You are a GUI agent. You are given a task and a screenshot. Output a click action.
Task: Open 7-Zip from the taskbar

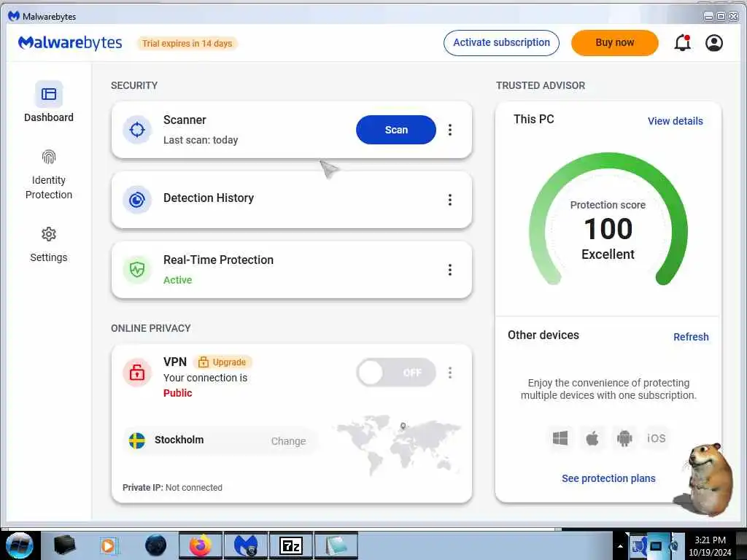point(290,545)
